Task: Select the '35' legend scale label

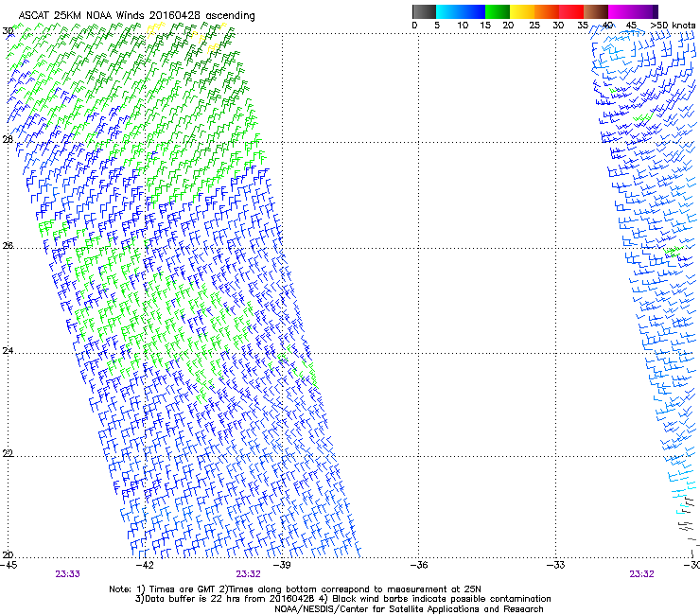Action: [x=583, y=26]
